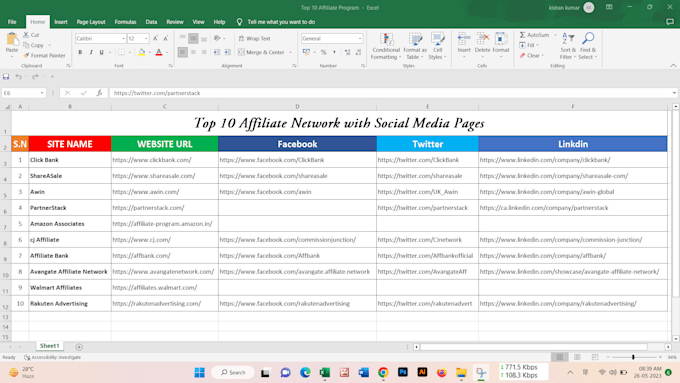Select the Sheet1 tab

coord(49,346)
